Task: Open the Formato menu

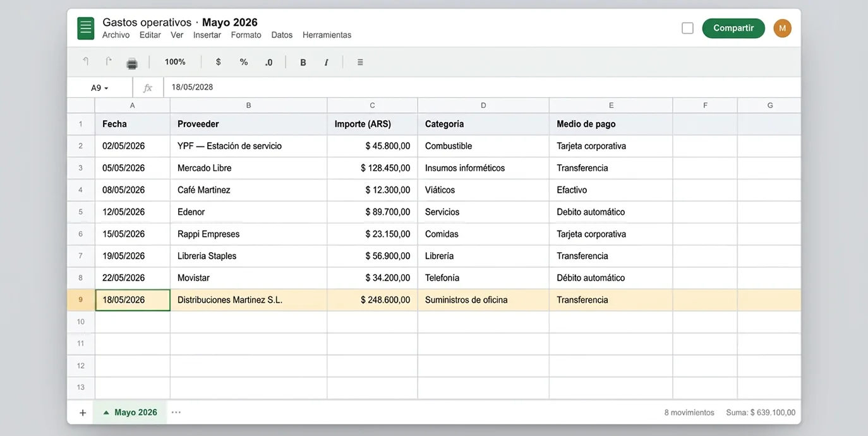Action: coord(246,35)
